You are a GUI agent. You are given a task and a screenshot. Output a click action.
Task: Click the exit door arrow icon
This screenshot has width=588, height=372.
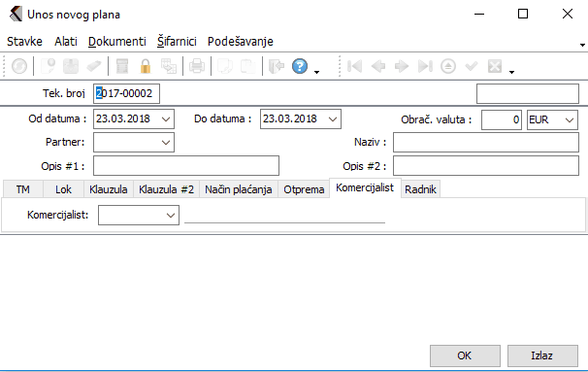pyautogui.click(x=277, y=66)
